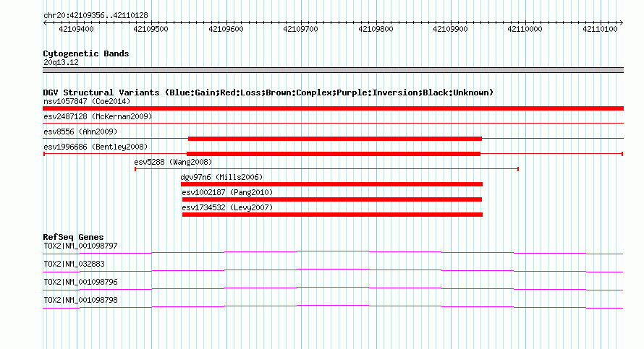Select the TOX2 NM_032883 magenta transcript line
644x349 pixels.
(333, 271)
